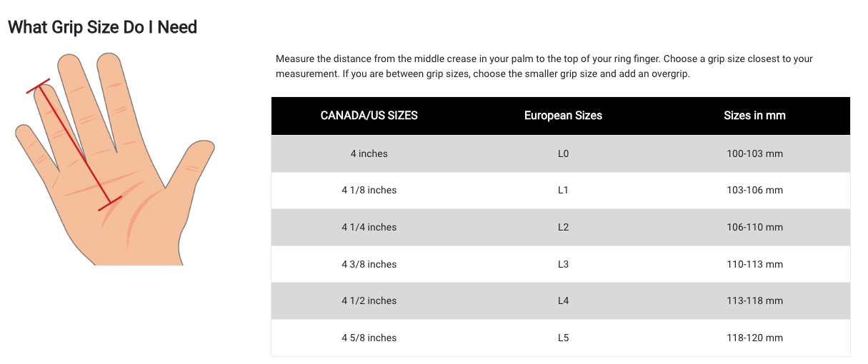This screenshot has height=364, width=868.
Task: Select the L3 European size cell
Action: (563, 264)
